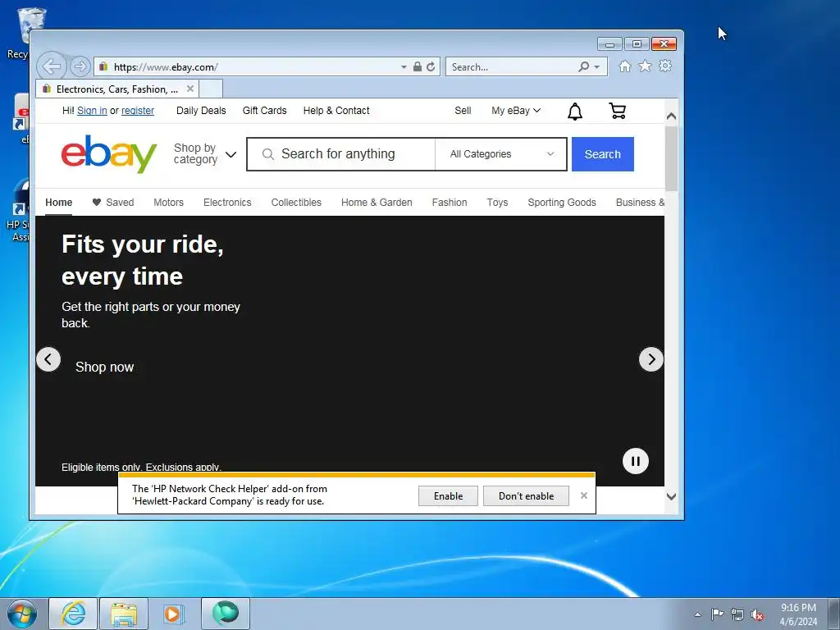Open the Windows Start button
This screenshot has width=840, height=630.
(22, 614)
